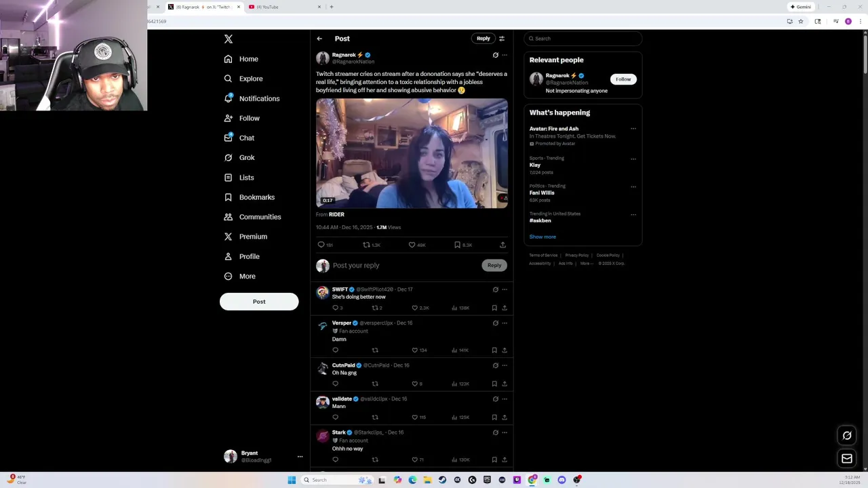Open Bookmarks in sidebar

[250, 197]
